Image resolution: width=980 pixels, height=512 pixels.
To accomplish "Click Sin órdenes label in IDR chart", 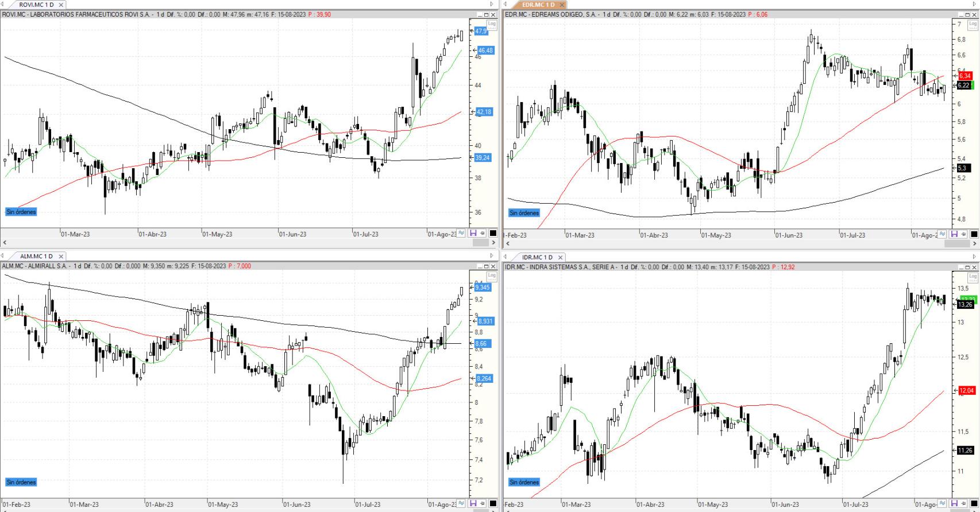I will pos(524,482).
